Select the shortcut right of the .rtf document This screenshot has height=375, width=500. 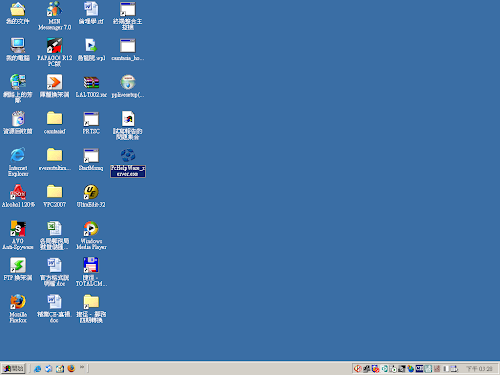(x=128, y=9)
